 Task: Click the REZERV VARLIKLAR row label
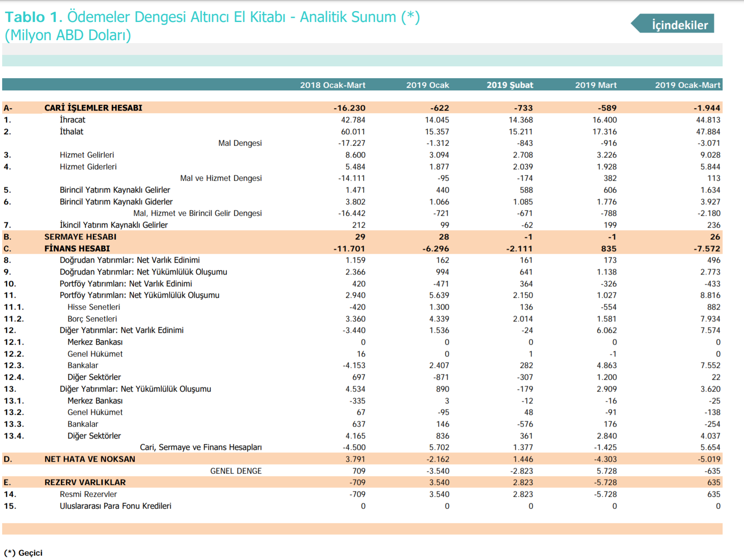coord(85,482)
